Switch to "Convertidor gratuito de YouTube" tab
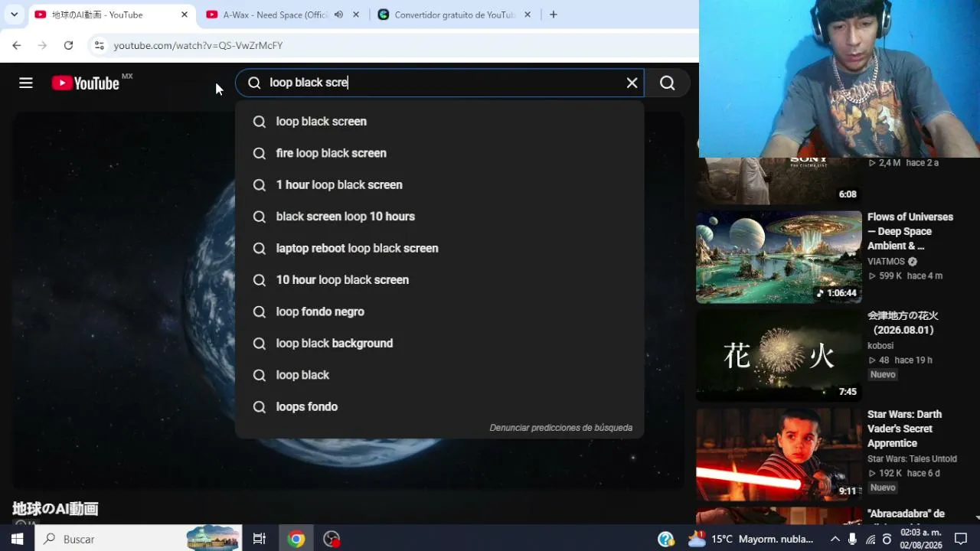 (x=455, y=15)
